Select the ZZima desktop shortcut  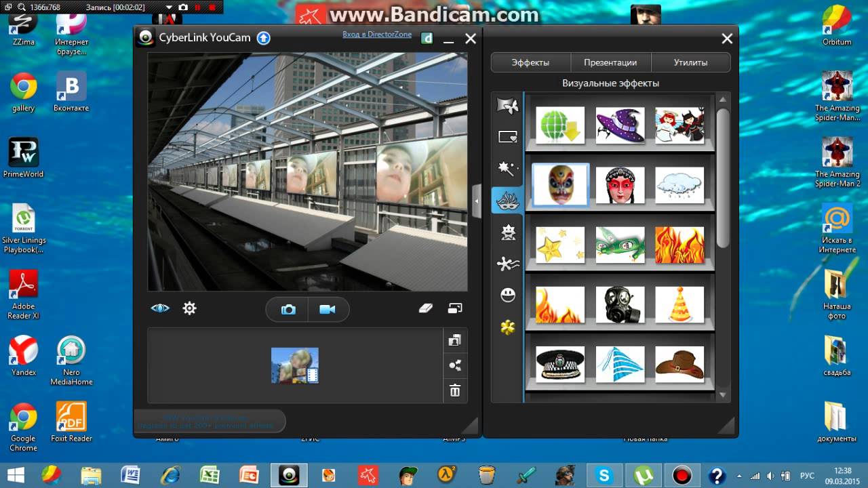pyautogui.click(x=22, y=28)
